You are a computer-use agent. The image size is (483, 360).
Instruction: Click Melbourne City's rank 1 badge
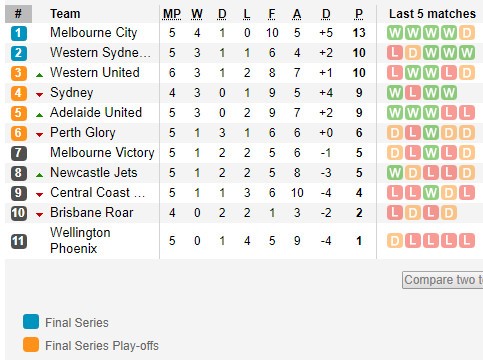click(18, 33)
